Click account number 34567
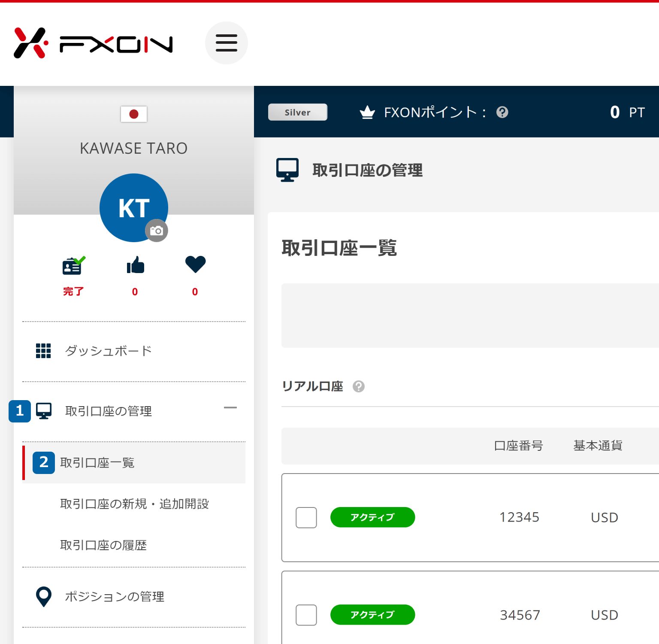The height and width of the screenshot is (644, 659). pyautogui.click(x=520, y=615)
